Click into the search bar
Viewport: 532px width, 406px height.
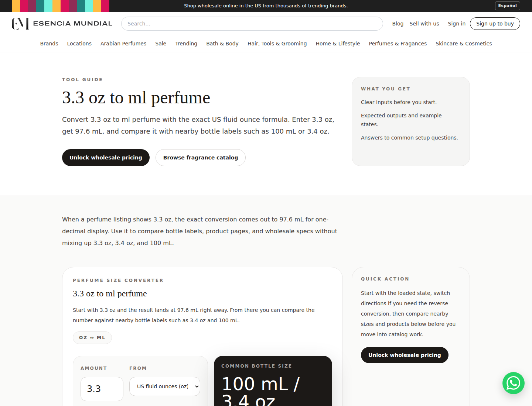(x=252, y=23)
